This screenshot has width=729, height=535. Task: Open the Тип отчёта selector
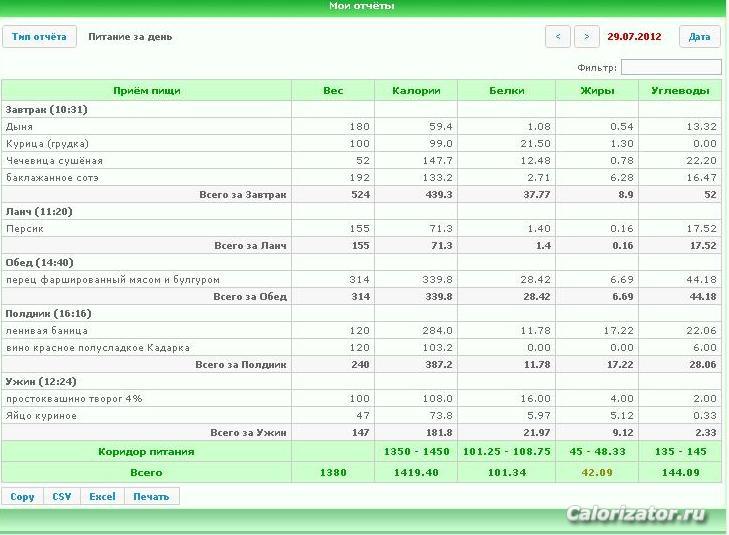[39, 37]
